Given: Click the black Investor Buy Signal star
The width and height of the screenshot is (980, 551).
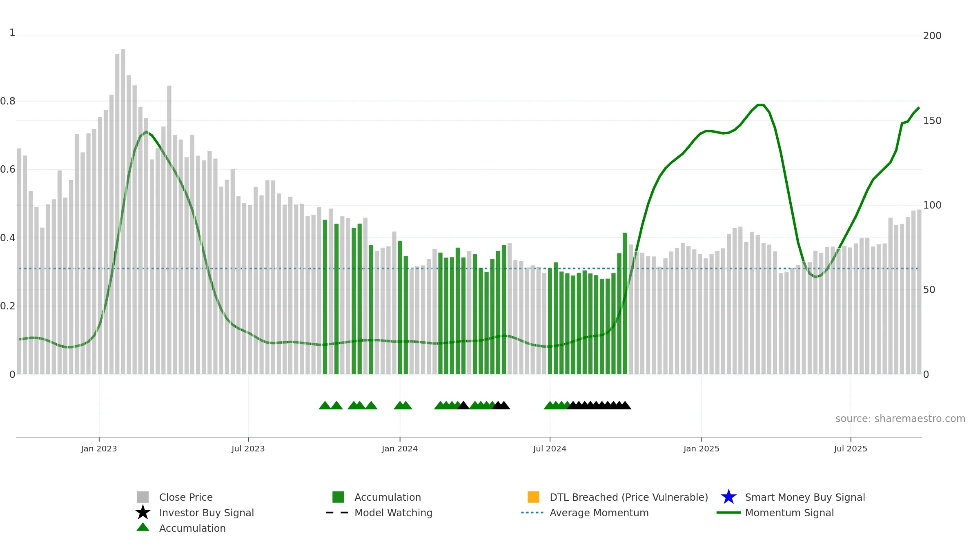Looking at the screenshot, I should [x=143, y=512].
